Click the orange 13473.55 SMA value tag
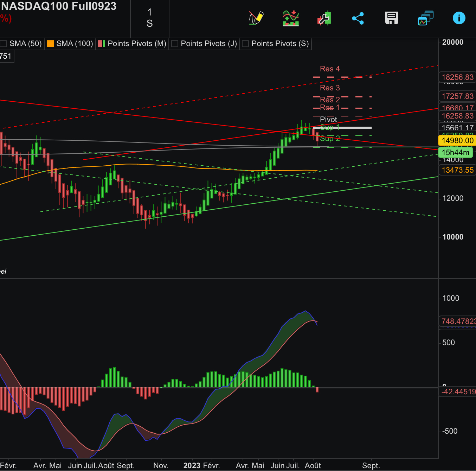Viewport: 476px width, 471px height. point(457,170)
